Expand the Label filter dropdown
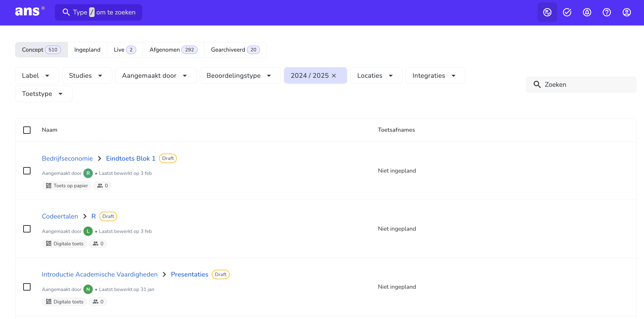 (37, 76)
